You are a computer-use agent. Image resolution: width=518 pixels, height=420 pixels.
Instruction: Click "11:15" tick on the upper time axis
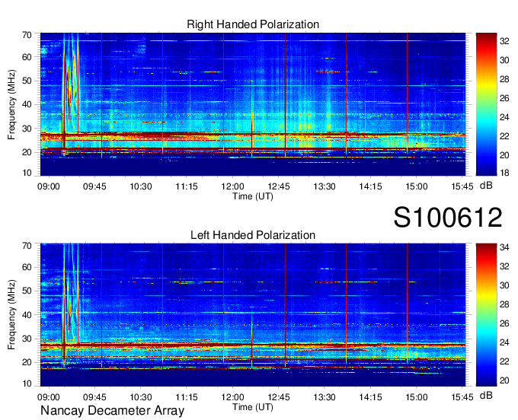coord(187,186)
